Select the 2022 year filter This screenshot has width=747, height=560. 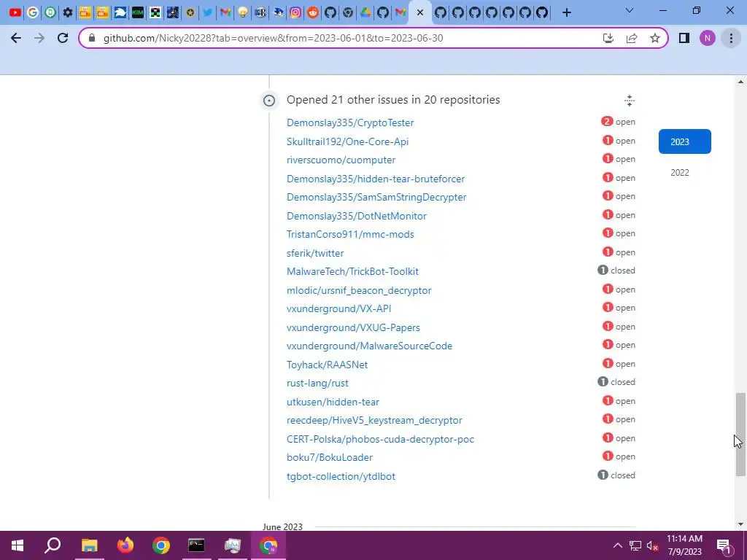coord(680,172)
